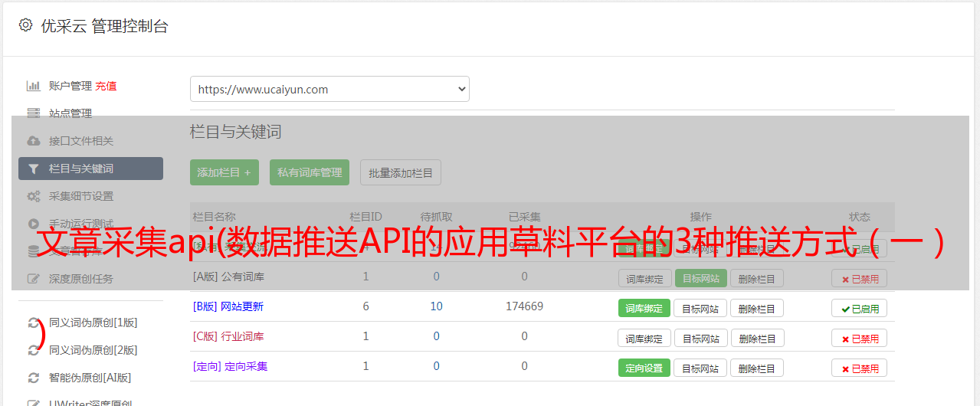Click the gear icon beside 优采云 管理控制台
This screenshot has height=406, width=980.
point(25,25)
